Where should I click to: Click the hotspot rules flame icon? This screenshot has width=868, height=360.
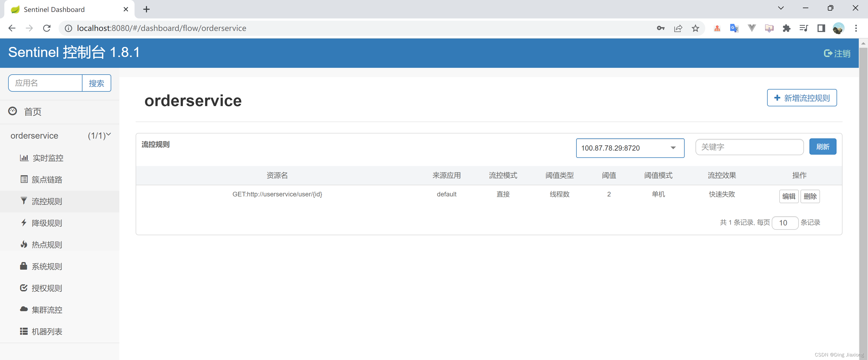tap(24, 244)
